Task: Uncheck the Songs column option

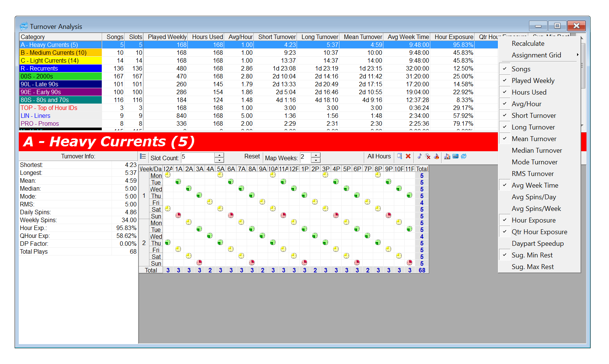Action: point(521,69)
